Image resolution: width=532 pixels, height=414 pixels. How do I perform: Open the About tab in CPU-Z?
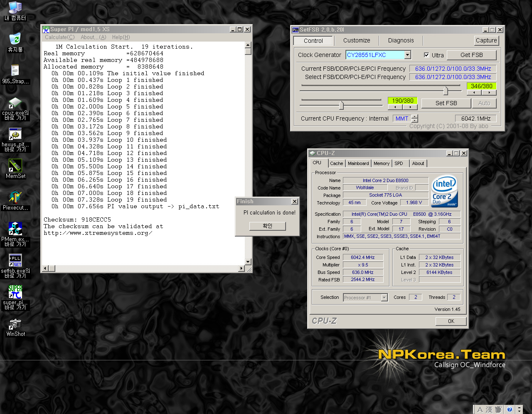point(418,163)
